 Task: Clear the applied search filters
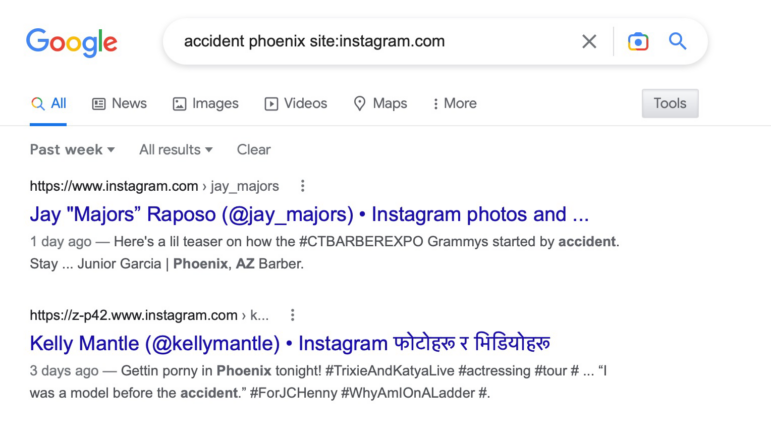(254, 149)
